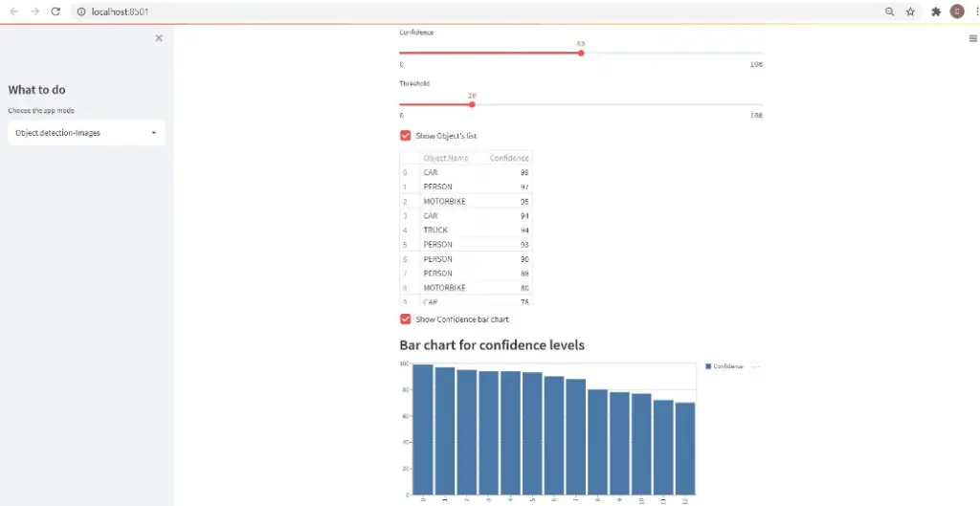Click the zoom magnifier icon in address bar
The height and width of the screenshot is (506, 980).
pos(889,11)
